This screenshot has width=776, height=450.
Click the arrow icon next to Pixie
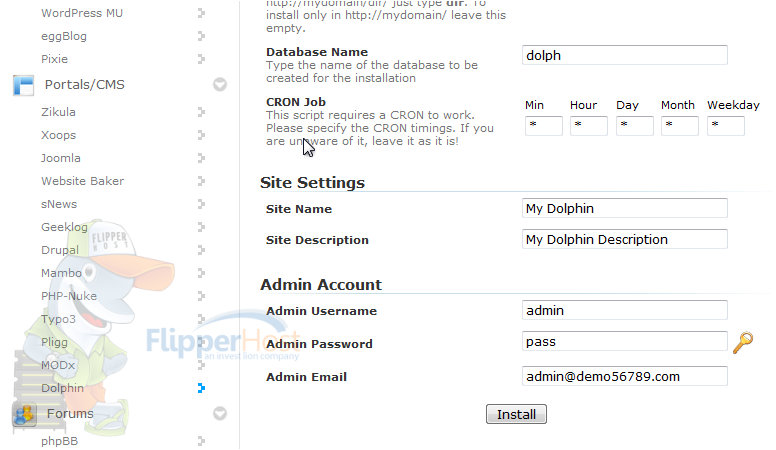point(201,59)
